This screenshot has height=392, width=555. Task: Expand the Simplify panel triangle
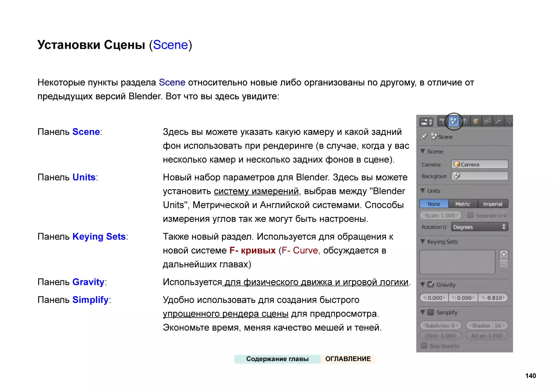[x=423, y=312]
